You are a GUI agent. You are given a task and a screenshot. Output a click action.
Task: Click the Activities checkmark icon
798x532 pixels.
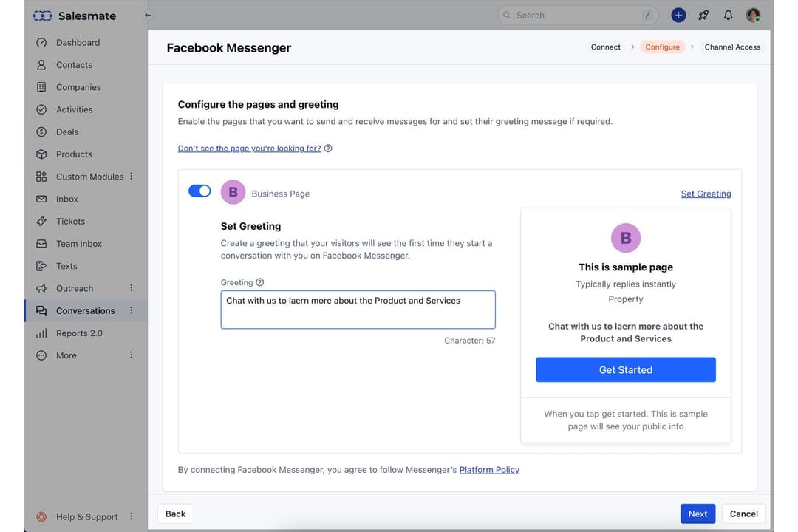point(41,110)
